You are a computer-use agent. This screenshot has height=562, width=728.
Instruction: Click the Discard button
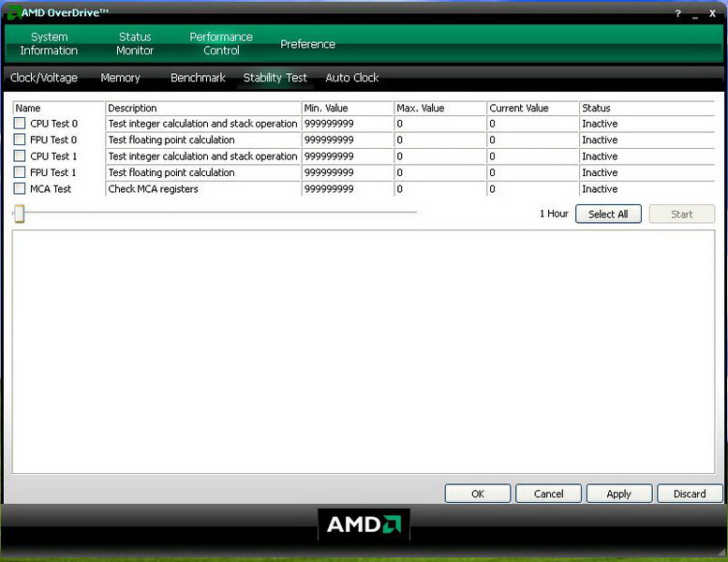pyautogui.click(x=690, y=494)
